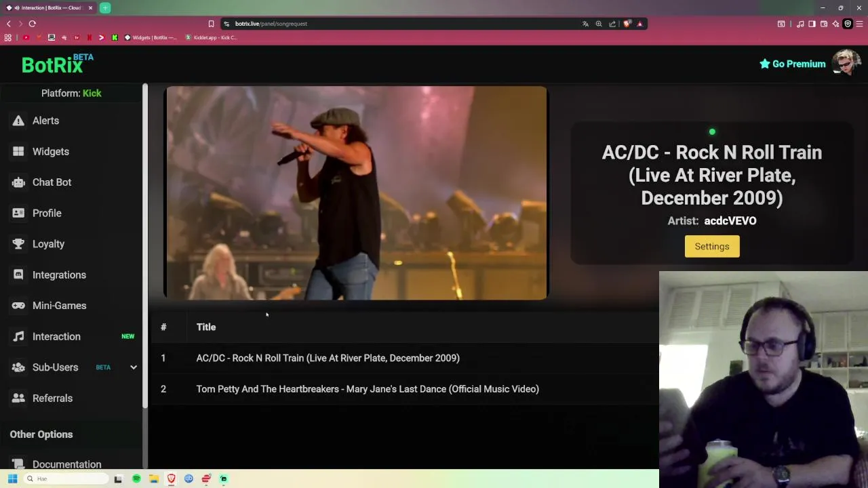Click the translate page icon

tap(585, 24)
